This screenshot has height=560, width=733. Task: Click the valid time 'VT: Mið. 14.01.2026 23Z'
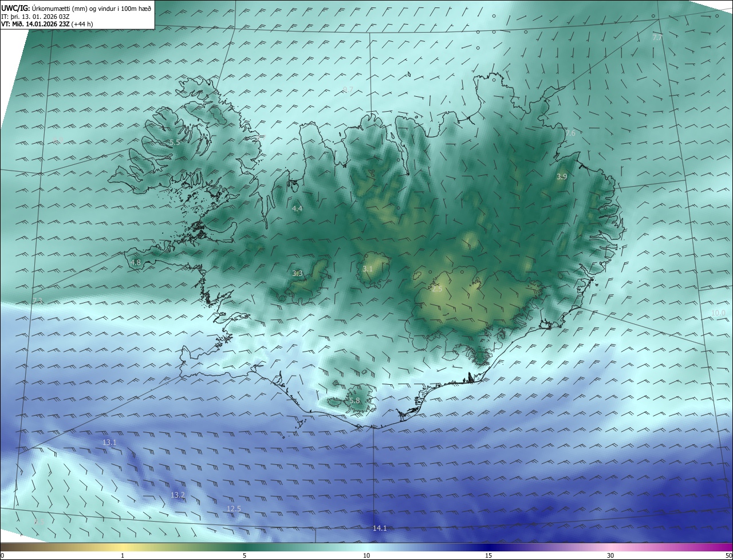(36, 25)
